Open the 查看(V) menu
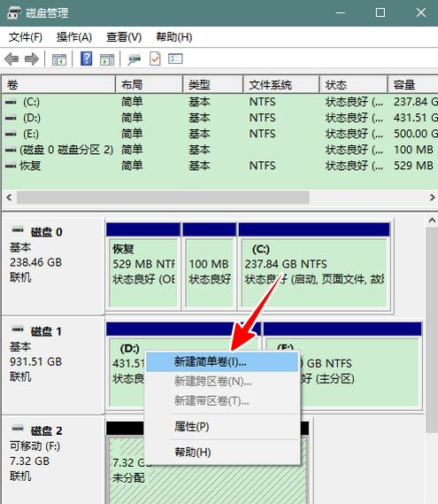438x504 pixels. point(124,37)
